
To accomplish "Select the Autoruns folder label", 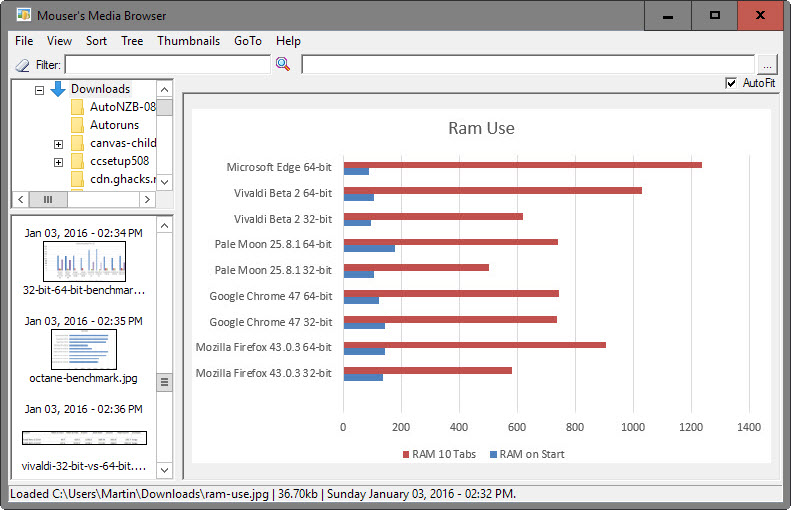I will click(x=115, y=125).
